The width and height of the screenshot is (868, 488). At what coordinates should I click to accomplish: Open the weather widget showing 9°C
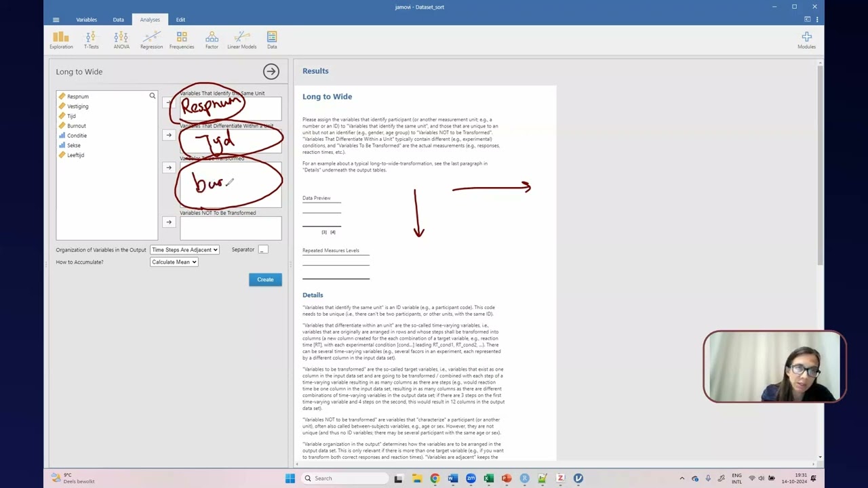(73, 479)
